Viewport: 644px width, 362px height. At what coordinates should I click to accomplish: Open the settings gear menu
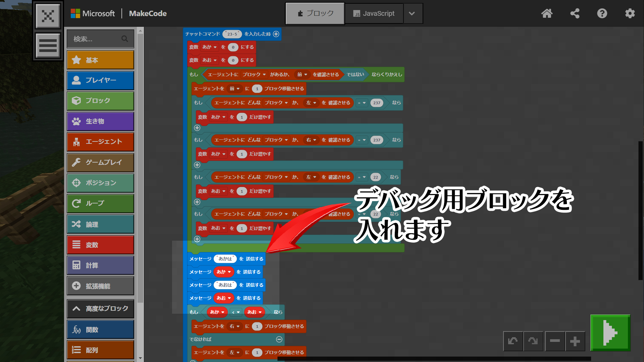[630, 13]
